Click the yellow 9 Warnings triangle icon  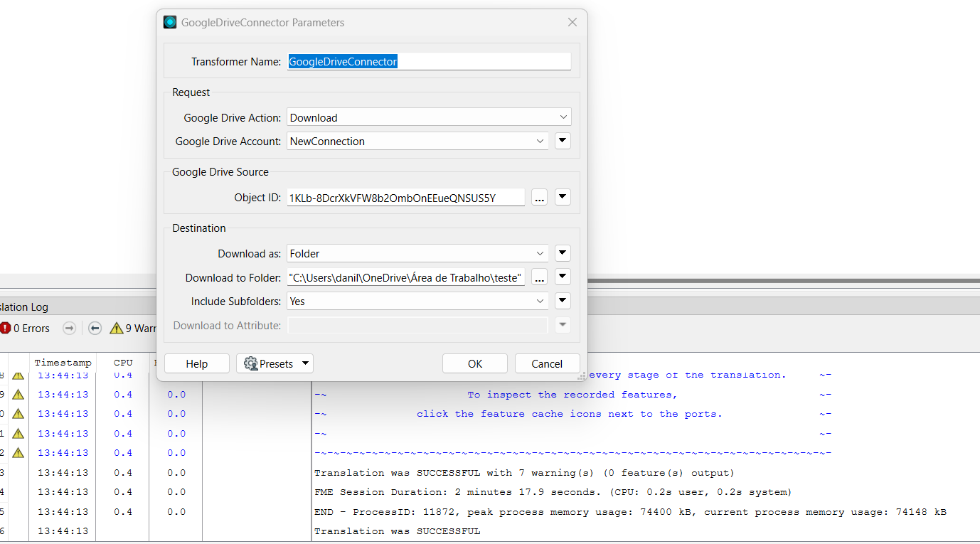(x=116, y=328)
